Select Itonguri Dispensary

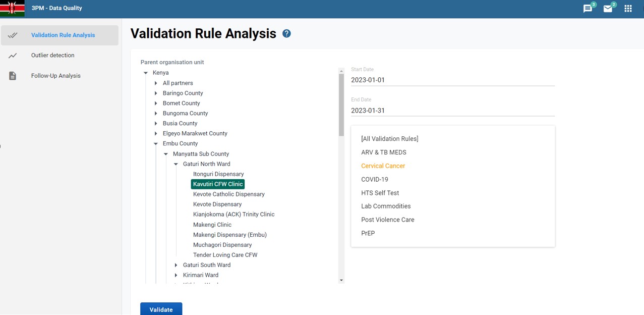(x=218, y=174)
